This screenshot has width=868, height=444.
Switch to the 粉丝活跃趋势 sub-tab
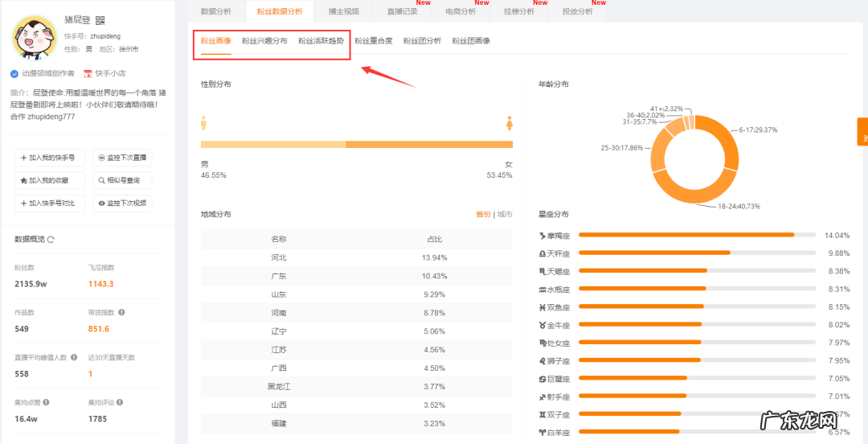point(322,41)
